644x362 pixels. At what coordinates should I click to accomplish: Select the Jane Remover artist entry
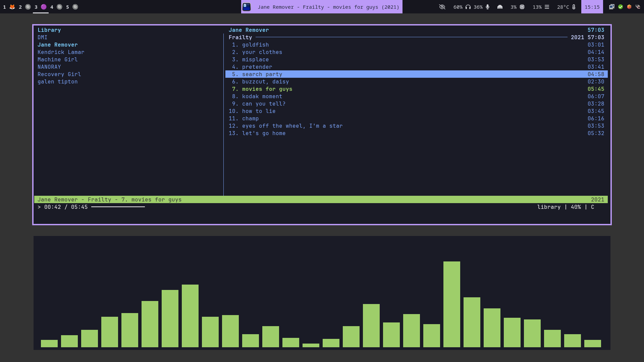coord(57,45)
